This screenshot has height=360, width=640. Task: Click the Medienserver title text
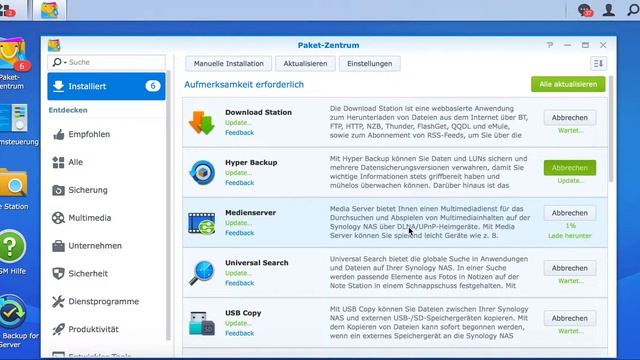tap(250, 213)
